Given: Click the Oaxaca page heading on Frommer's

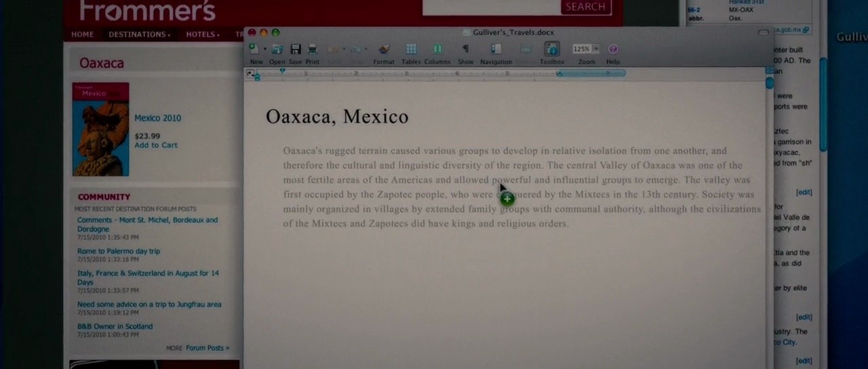Looking at the screenshot, I should tap(102, 63).
